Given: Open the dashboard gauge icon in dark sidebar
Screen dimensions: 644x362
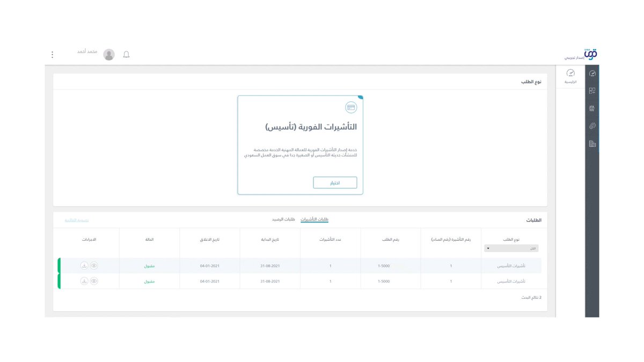Looking at the screenshot, I should point(592,73).
